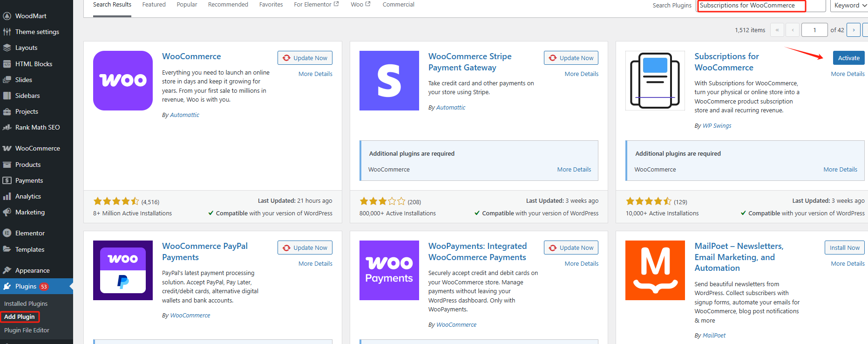This screenshot has width=868, height=344.
Task: Switch to the Popular tab
Action: pos(187,5)
